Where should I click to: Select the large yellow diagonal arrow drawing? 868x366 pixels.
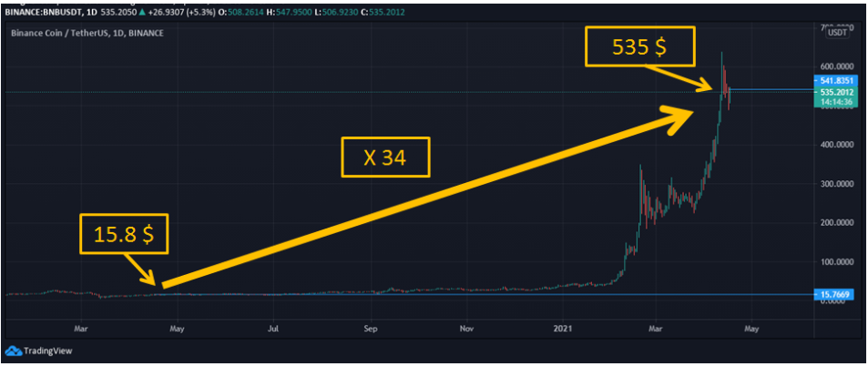(x=426, y=198)
